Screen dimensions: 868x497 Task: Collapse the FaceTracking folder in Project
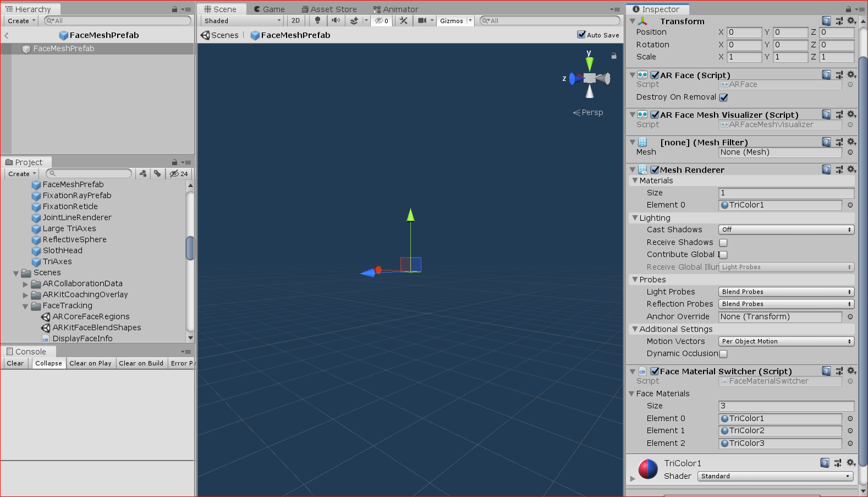[x=25, y=306]
